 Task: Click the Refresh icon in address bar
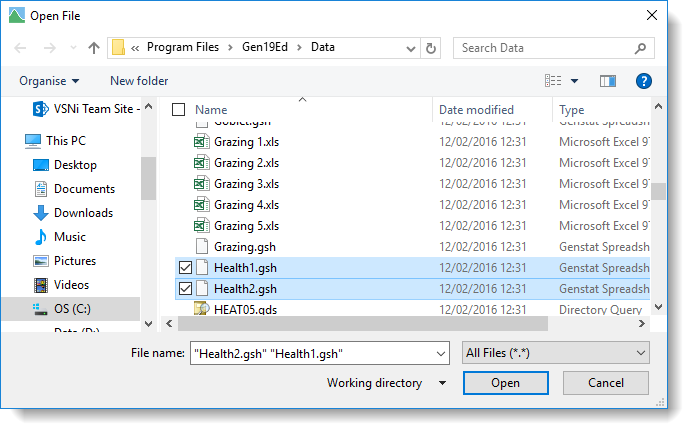pos(431,48)
